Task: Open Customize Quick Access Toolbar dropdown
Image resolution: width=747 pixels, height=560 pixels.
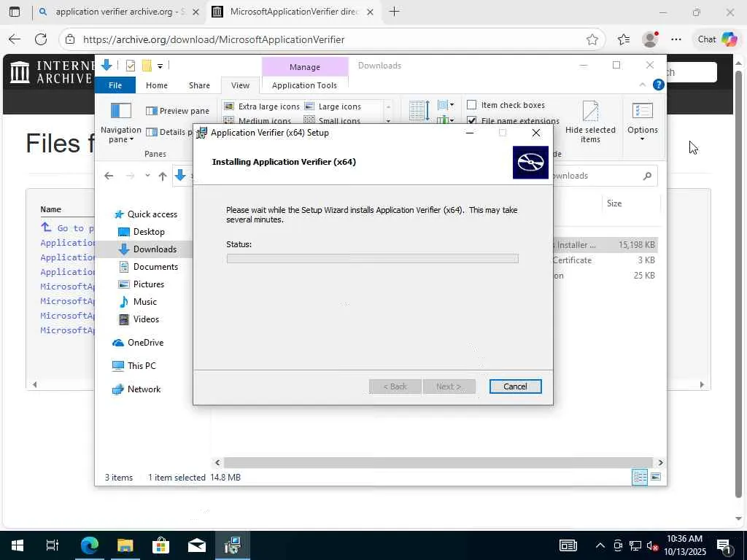Action: tap(160, 66)
